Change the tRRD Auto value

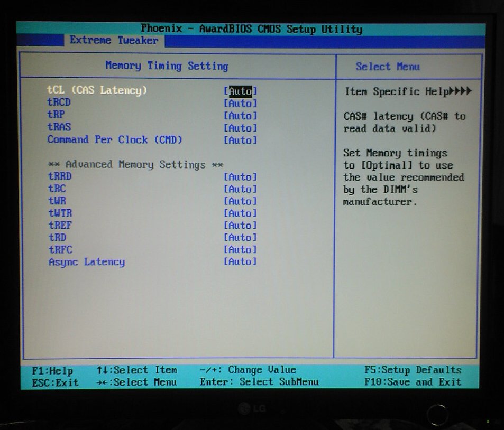[x=241, y=177]
